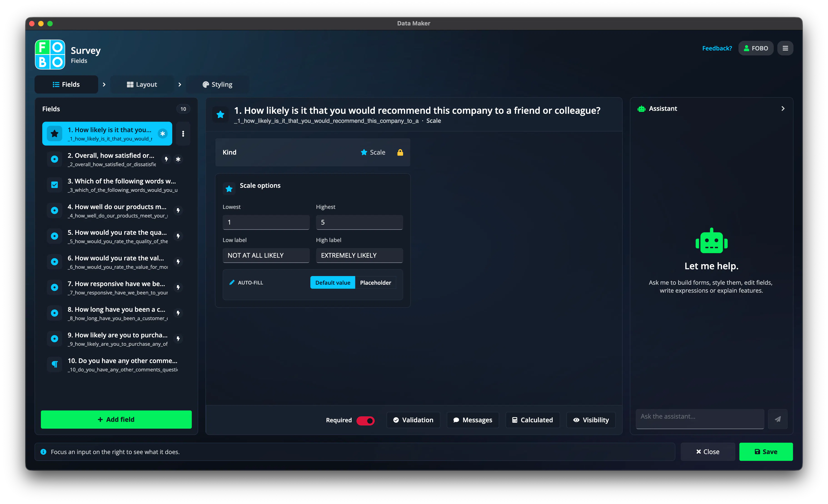Click the lightning bolt icon on field 8

[x=178, y=313]
